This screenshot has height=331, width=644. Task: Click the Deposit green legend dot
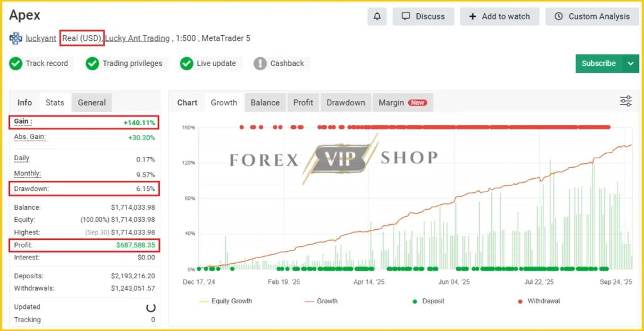415,301
